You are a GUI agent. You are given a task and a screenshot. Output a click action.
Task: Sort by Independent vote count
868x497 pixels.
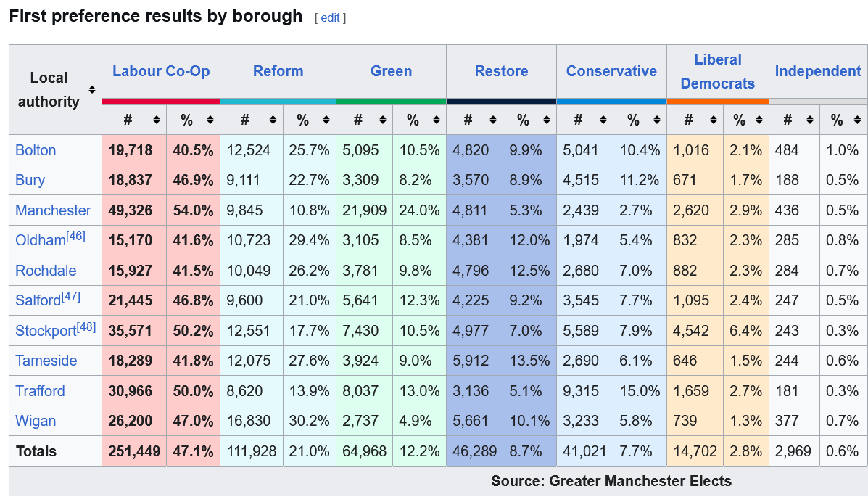tap(810, 120)
